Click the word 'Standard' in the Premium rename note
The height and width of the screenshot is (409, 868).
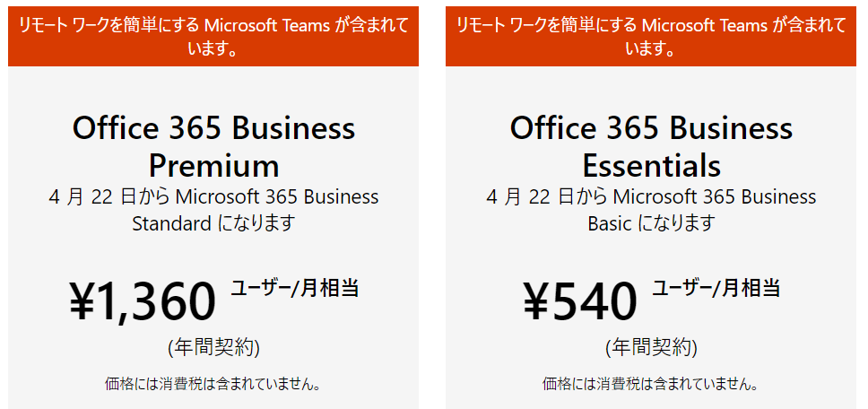point(172,223)
